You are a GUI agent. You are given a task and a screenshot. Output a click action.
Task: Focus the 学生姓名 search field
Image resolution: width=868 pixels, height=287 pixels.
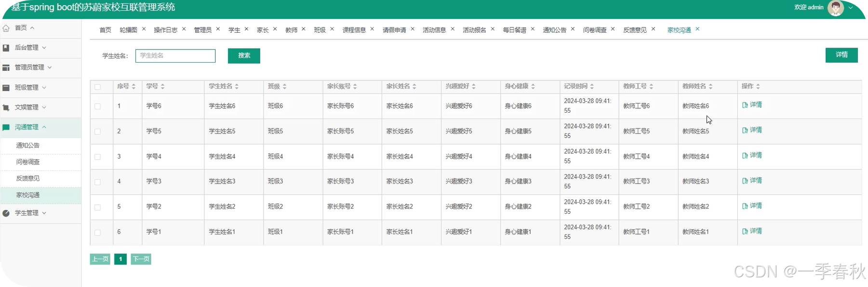pyautogui.click(x=175, y=56)
